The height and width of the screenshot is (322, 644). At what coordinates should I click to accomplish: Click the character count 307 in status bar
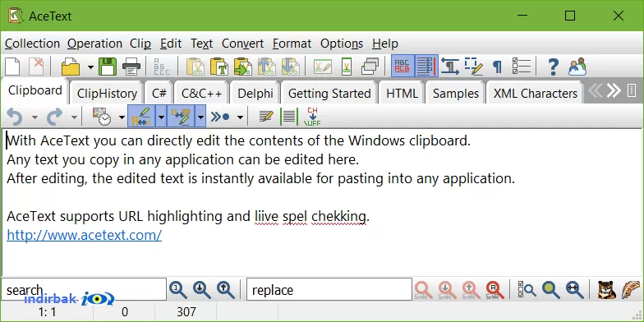(x=186, y=312)
